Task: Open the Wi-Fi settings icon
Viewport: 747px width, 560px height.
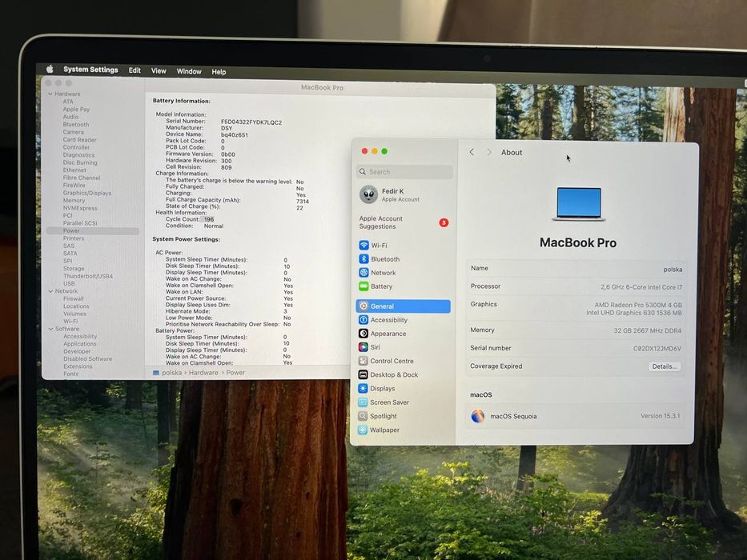Action: 363,246
